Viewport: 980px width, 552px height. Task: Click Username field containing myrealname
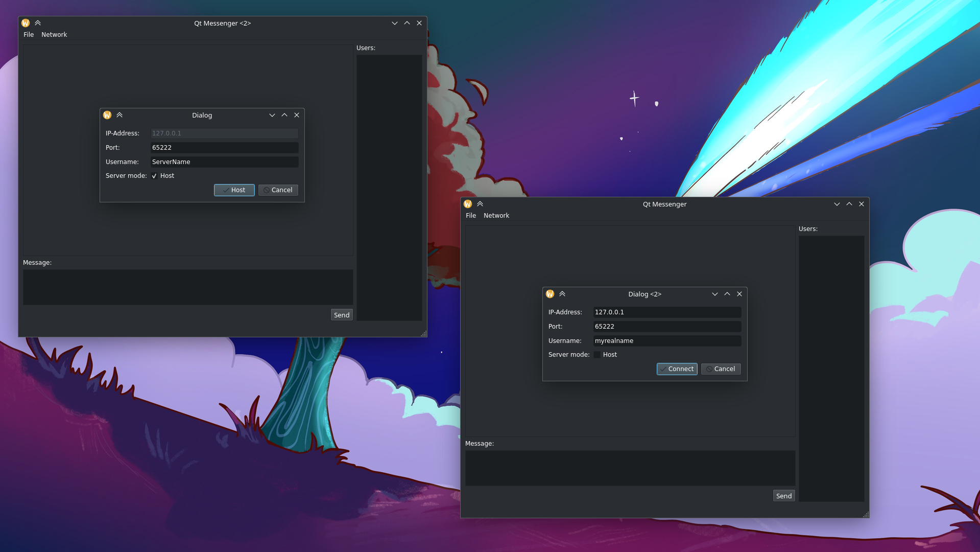point(667,341)
